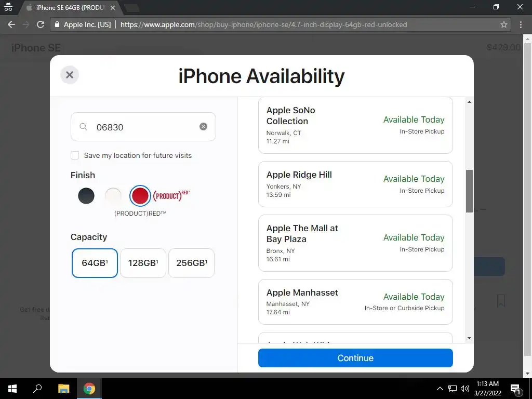Close the iPhone Availability dialog
The height and width of the screenshot is (399, 532).
(x=70, y=75)
